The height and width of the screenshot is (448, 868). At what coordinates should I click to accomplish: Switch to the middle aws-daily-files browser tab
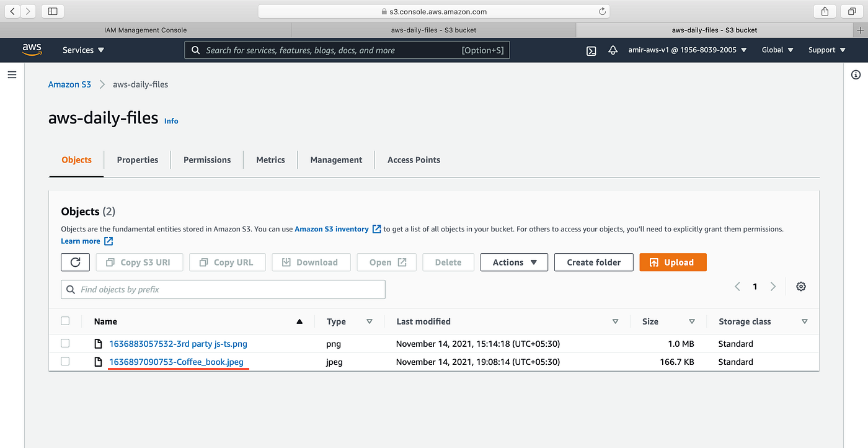pos(433,30)
